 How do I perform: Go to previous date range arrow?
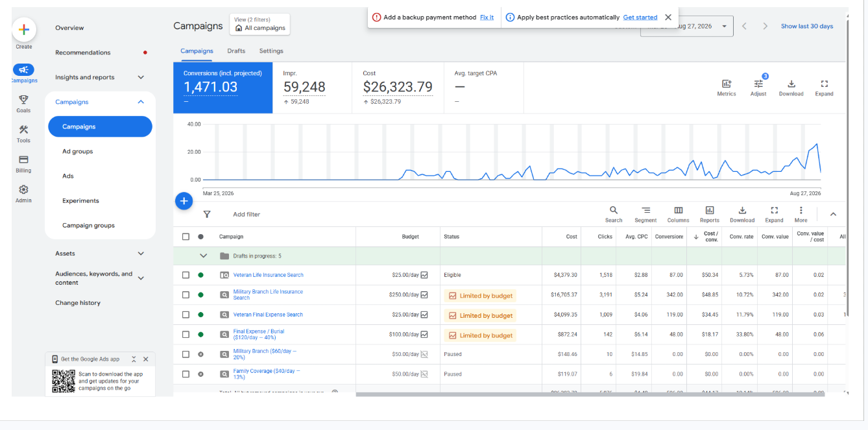[744, 26]
